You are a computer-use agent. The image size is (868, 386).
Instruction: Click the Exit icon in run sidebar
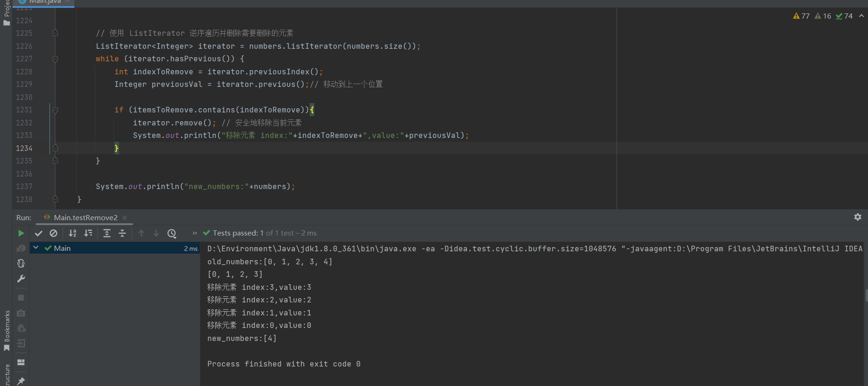(21, 344)
